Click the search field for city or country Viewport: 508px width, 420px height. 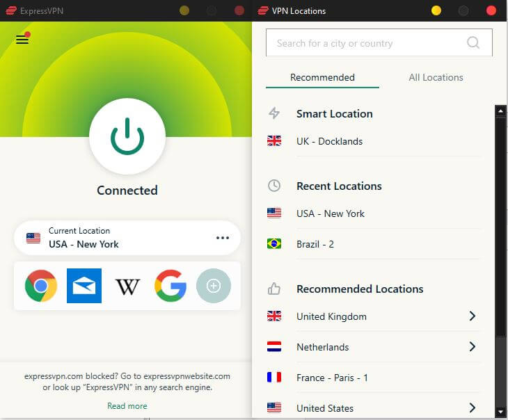(379, 42)
